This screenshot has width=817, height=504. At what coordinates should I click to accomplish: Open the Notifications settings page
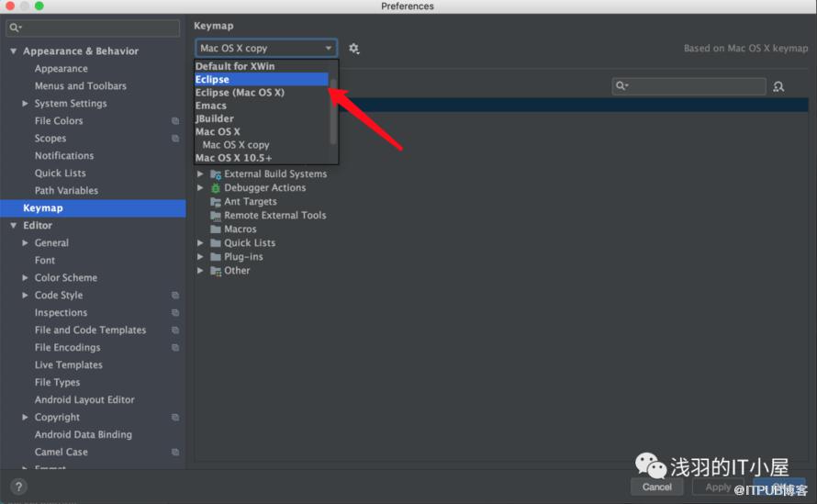[x=64, y=156]
